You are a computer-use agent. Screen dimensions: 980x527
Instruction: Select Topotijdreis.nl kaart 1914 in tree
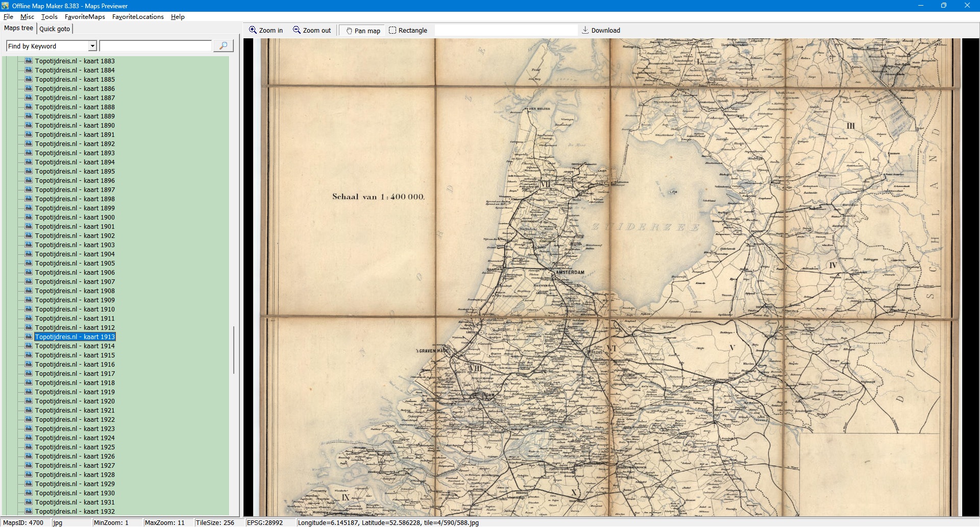click(x=75, y=346)
